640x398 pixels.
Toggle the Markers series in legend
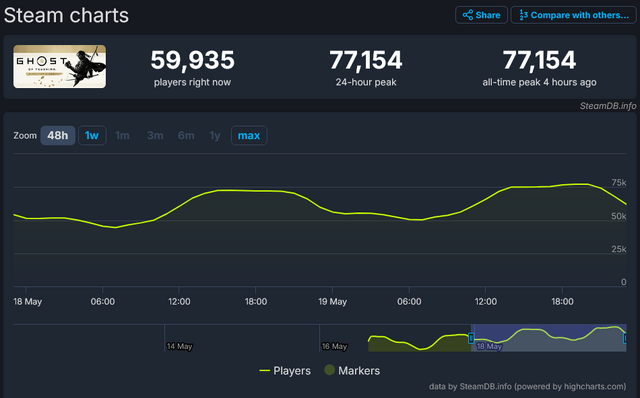(352, 371)
